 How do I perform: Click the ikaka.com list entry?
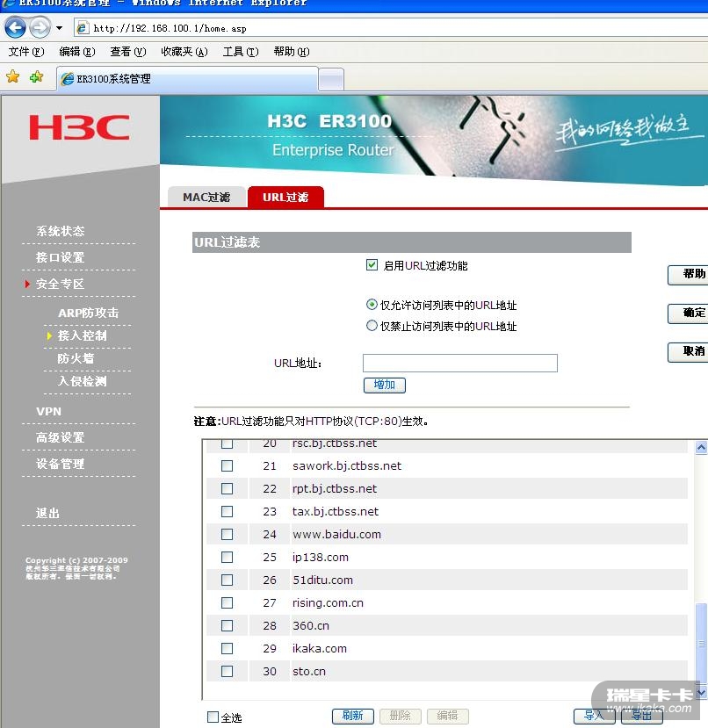pyautogui.click(x=320, y=648)
